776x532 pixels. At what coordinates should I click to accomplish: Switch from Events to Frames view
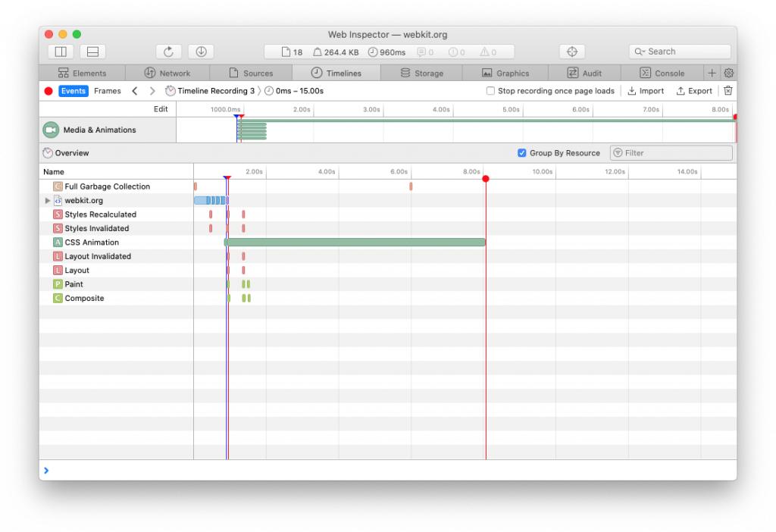pos(107,90)
